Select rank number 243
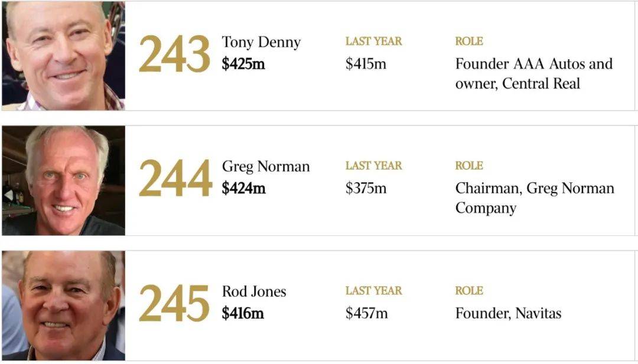Image resolution: width=638 pixels, height=364 pixels. [x=174, y=54]
